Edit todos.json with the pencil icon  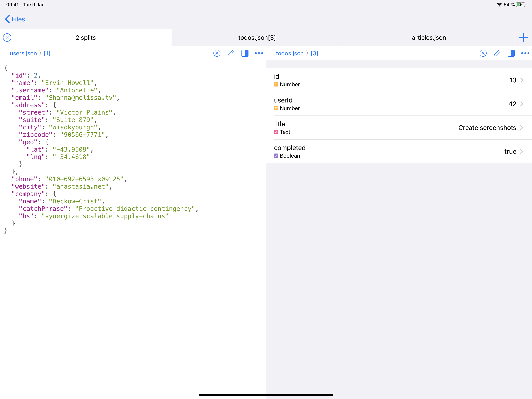click(497, 53)
